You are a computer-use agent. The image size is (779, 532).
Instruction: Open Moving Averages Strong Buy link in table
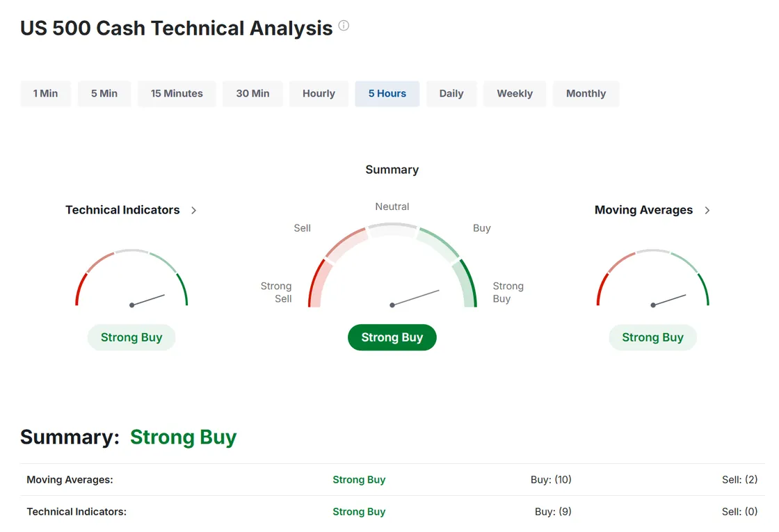359,479
